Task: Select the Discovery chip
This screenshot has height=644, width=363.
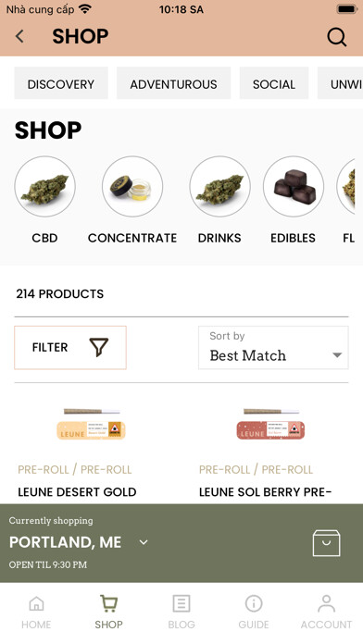Action: (x=61, y=83)
